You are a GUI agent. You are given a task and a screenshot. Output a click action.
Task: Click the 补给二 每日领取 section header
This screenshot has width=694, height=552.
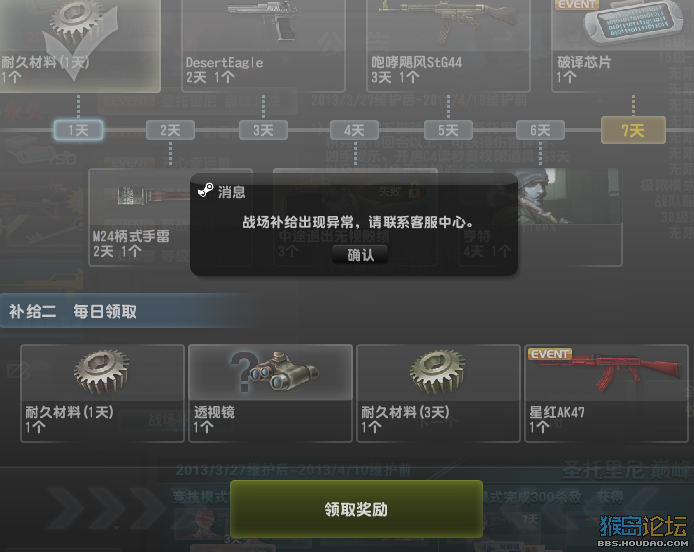coord(73,311)
